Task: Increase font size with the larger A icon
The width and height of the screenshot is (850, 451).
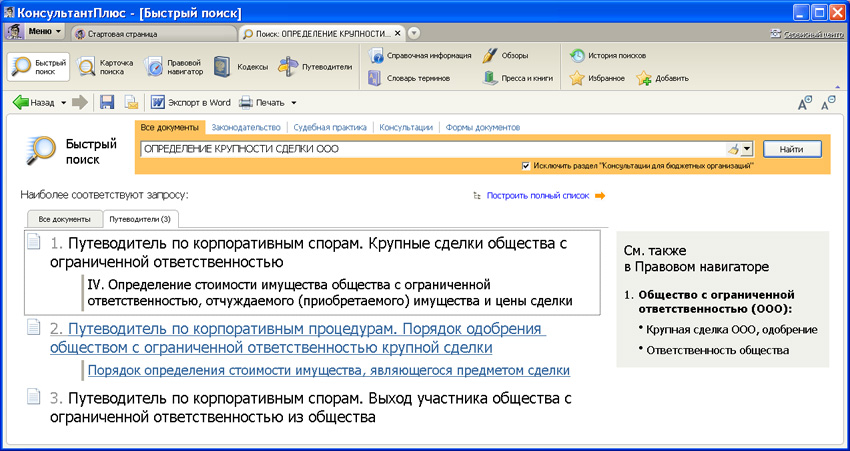Action: tap(805, 103)
